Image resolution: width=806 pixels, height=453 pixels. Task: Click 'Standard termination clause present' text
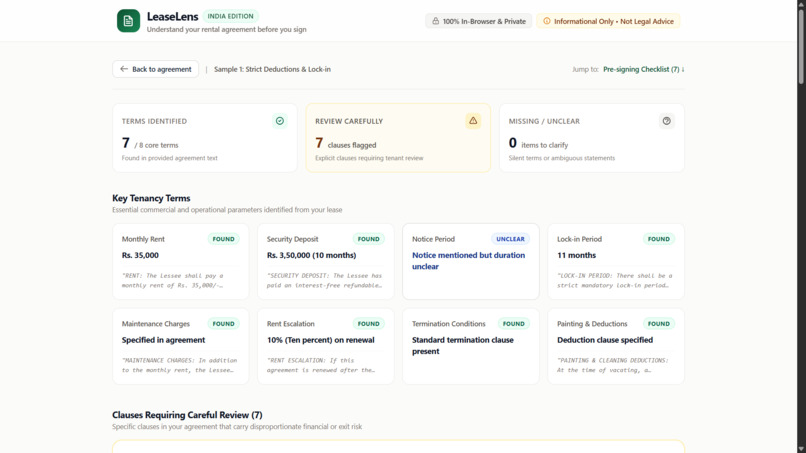pyautogui.click(x=463, y=346)
